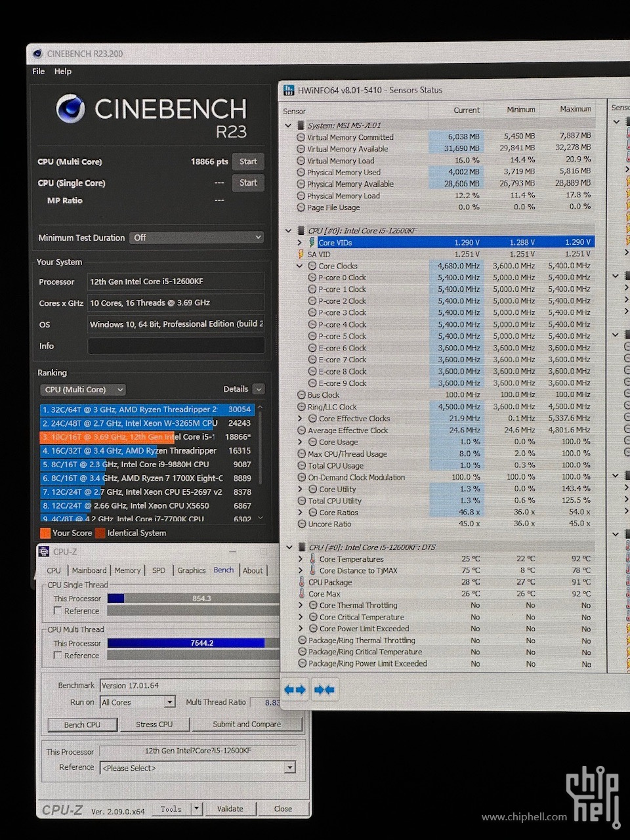The width and height of the screenshot is (630, 840).
Task: Click the Stress CPU button
Action: [x=154, y=724]
